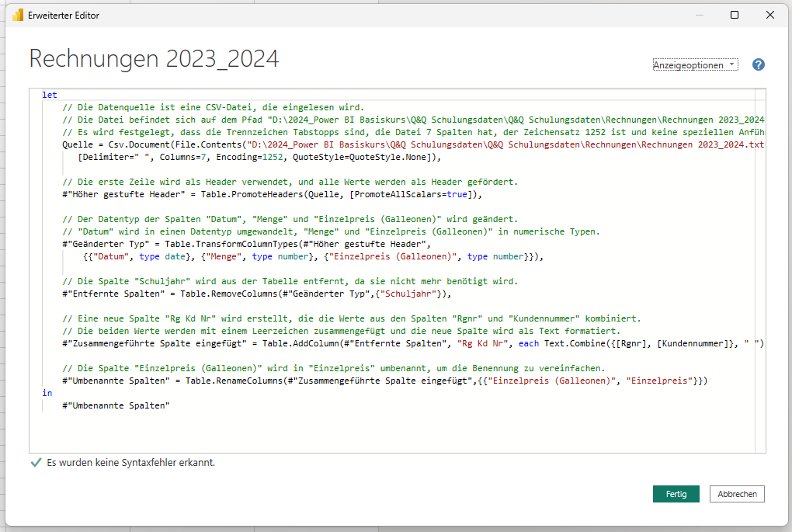792x532 pixels.
Task: Click comment about Datentyp der Spalten geändert
Action: tap(290, 219)
